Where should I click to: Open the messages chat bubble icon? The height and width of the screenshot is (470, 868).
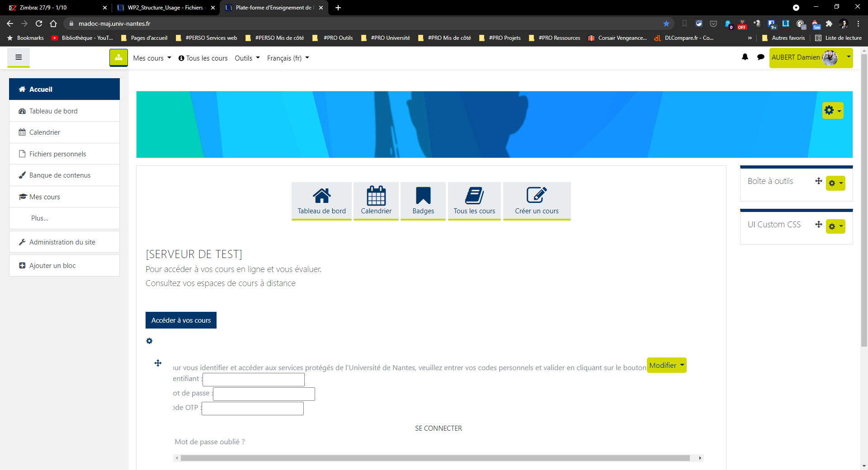click(761, 57)
